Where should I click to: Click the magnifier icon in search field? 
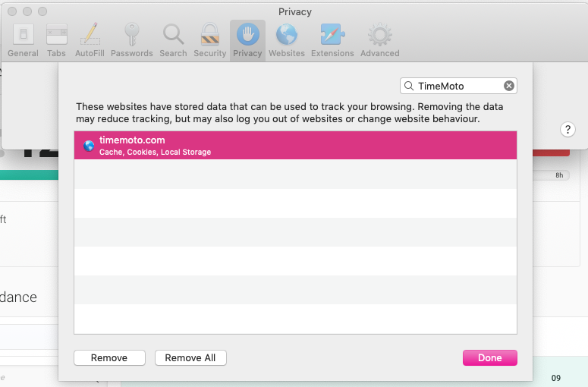409,86
